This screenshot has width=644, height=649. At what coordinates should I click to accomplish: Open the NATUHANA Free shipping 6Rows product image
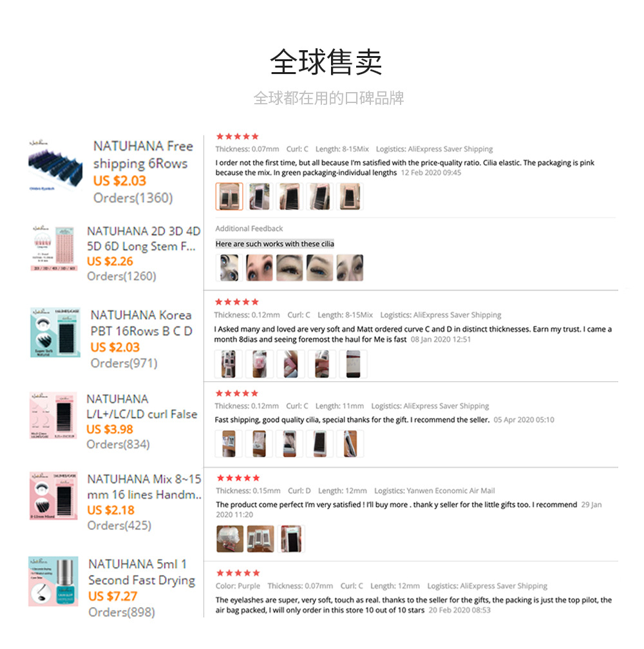55,165
